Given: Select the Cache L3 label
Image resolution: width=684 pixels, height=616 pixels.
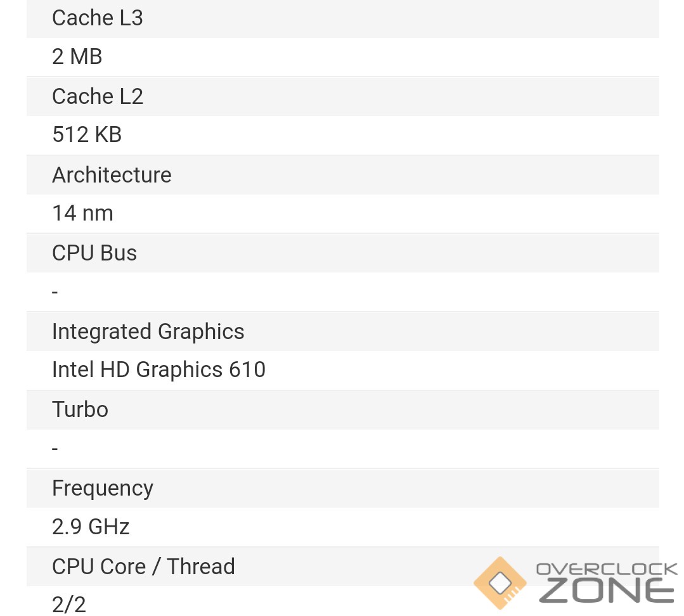Looking at the screenshot, I should tap(98, 18).
